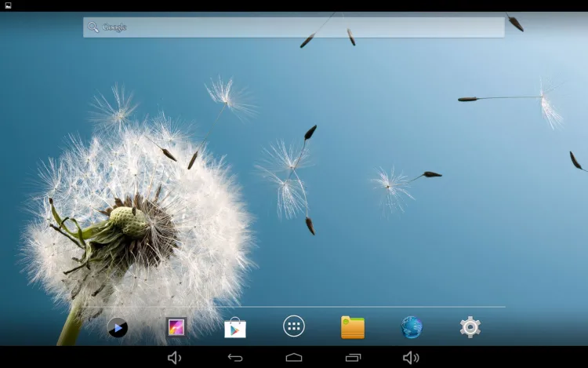Tap the image notification icon in status bar
This screenshot has width=588, height=368.
click(x=8, y=5)
